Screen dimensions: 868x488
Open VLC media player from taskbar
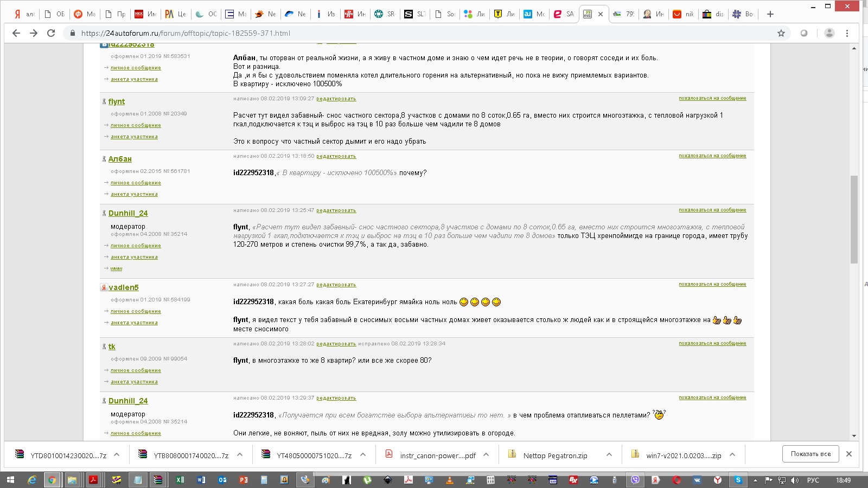(x=449, y=480)
